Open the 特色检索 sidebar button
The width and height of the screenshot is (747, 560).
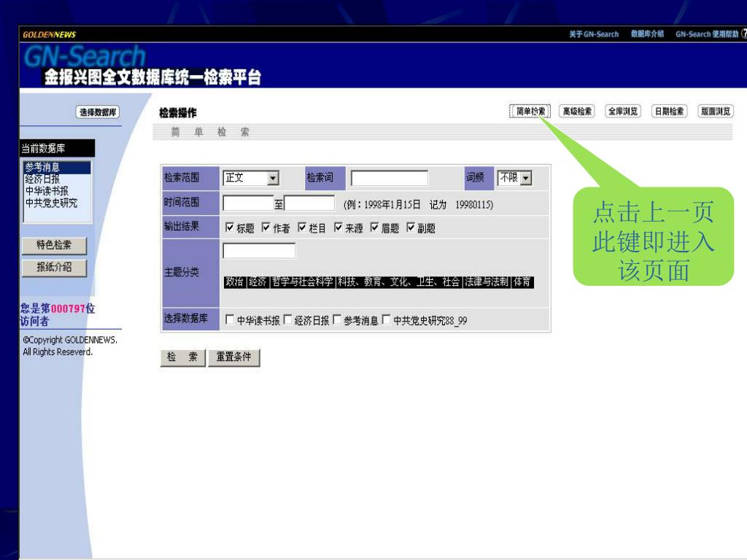click(54, 245)
